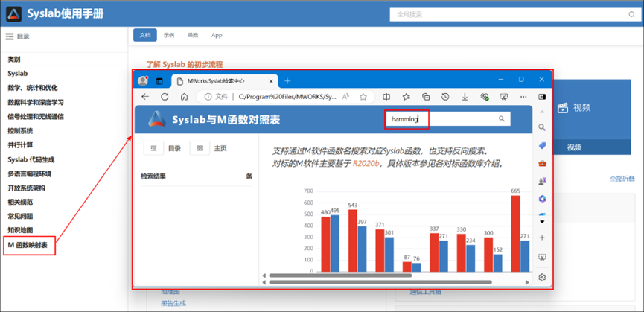Viewport: 644px width, 312px height.
Task: Open 常见问题 in the sidebar
Action: (20, 216)
